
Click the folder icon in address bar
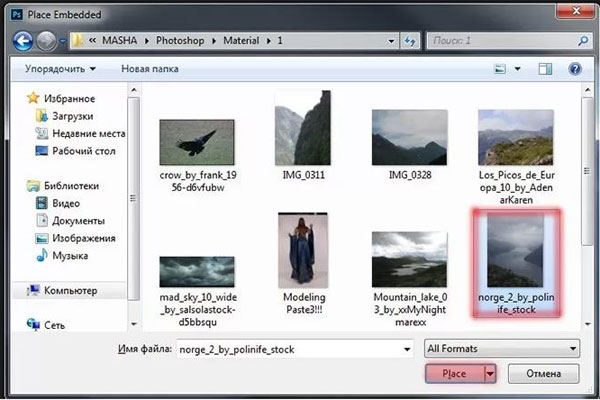78,40
